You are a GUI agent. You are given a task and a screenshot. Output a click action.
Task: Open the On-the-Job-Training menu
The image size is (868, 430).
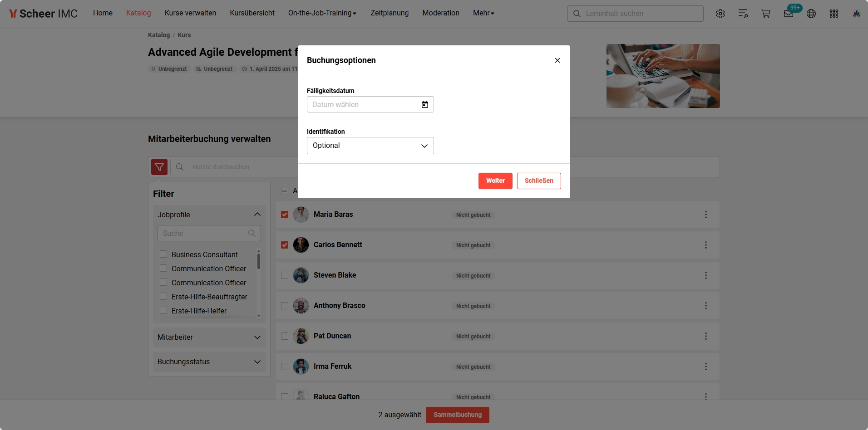[x=322, y=13]
